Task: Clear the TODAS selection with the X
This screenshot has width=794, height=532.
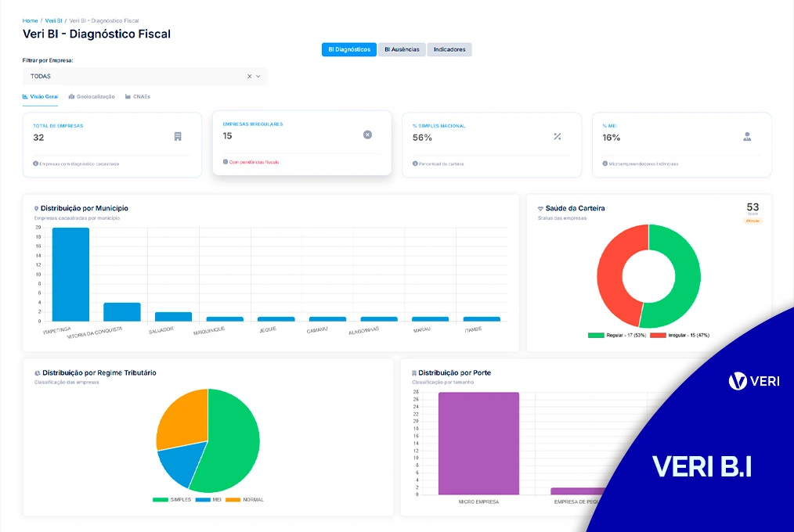Action: pyautogui.click(x=250, y=77)
